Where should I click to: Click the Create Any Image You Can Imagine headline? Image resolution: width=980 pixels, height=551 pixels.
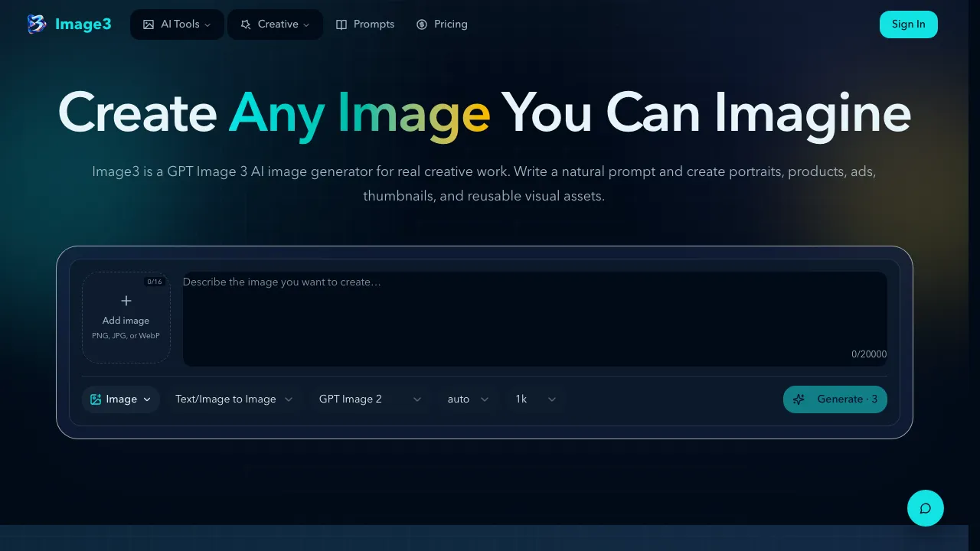click(485, 113)
